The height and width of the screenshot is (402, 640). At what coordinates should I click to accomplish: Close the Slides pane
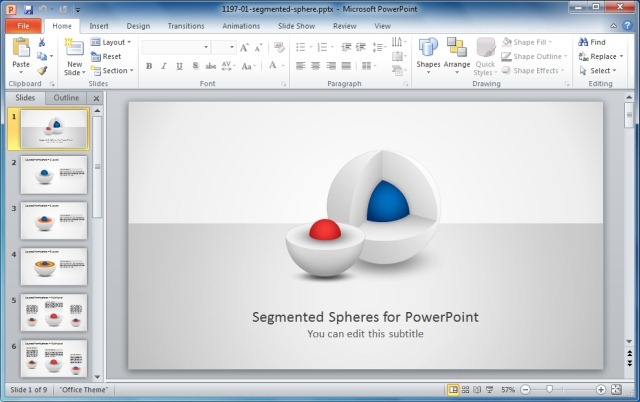click(96, 98)
